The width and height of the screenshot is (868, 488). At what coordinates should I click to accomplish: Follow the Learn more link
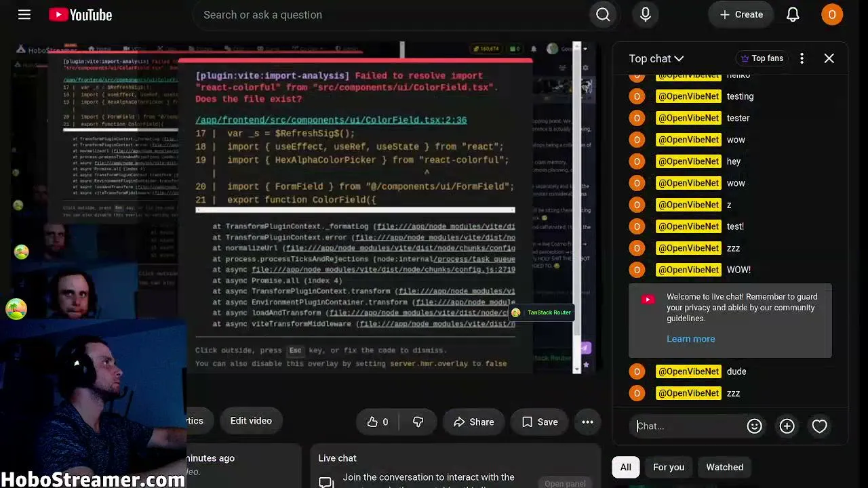(690, 339)
